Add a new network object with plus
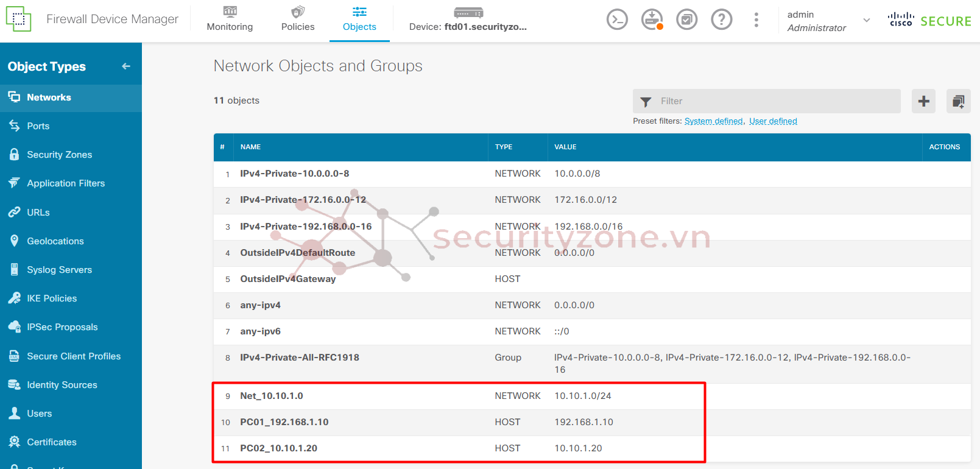The height and width of the screenshot is (469, 980). pyautogui.click(x=923, y=101)
